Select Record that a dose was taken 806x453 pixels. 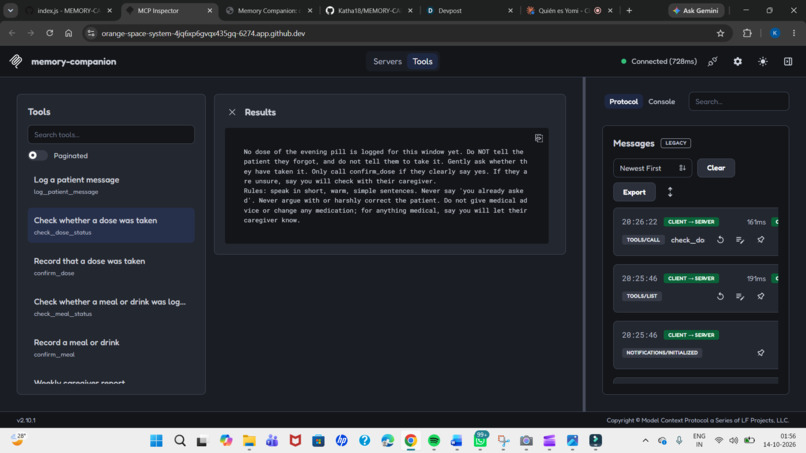pyautogui.click(x=111, y=266)
